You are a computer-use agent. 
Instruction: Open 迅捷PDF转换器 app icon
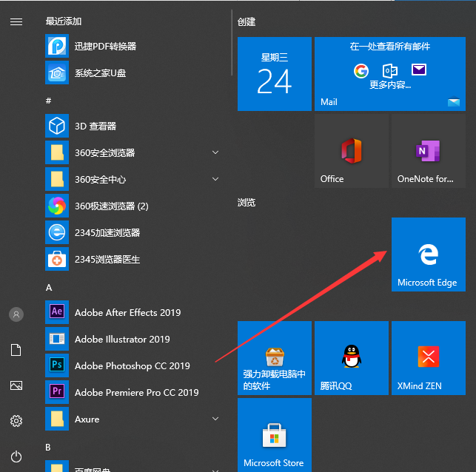[57, 46]
